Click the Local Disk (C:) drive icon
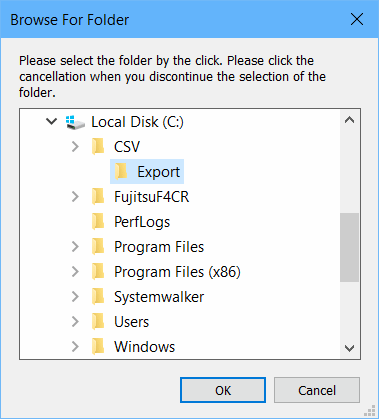379x419 pixels. click(x=75, y=122)
